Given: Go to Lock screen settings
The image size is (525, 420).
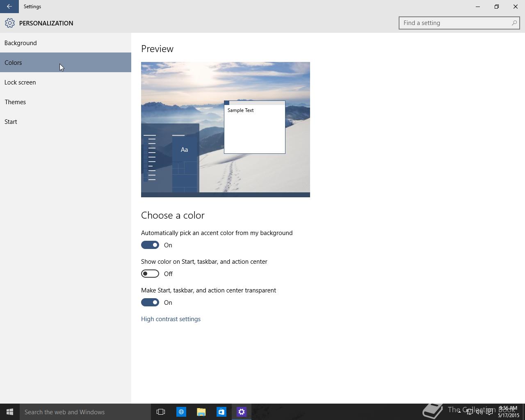Looking at the screenshot, I should (66, 82).
